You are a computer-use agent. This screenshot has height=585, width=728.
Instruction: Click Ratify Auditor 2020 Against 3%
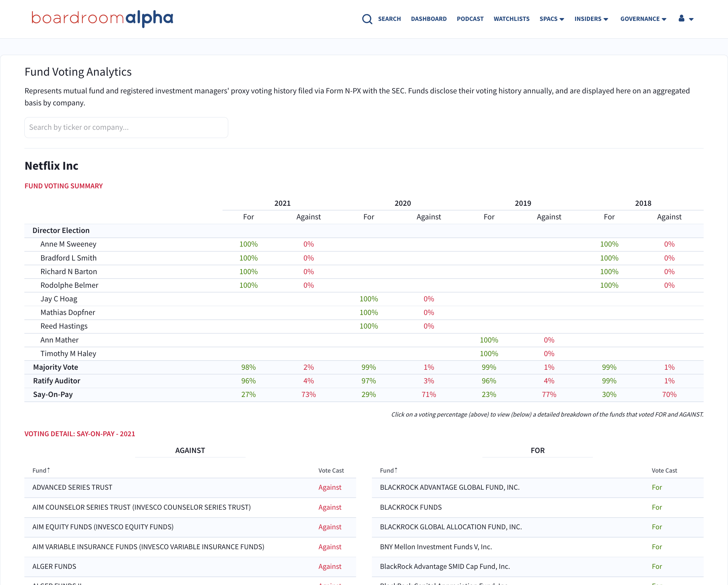coord(429,381)
